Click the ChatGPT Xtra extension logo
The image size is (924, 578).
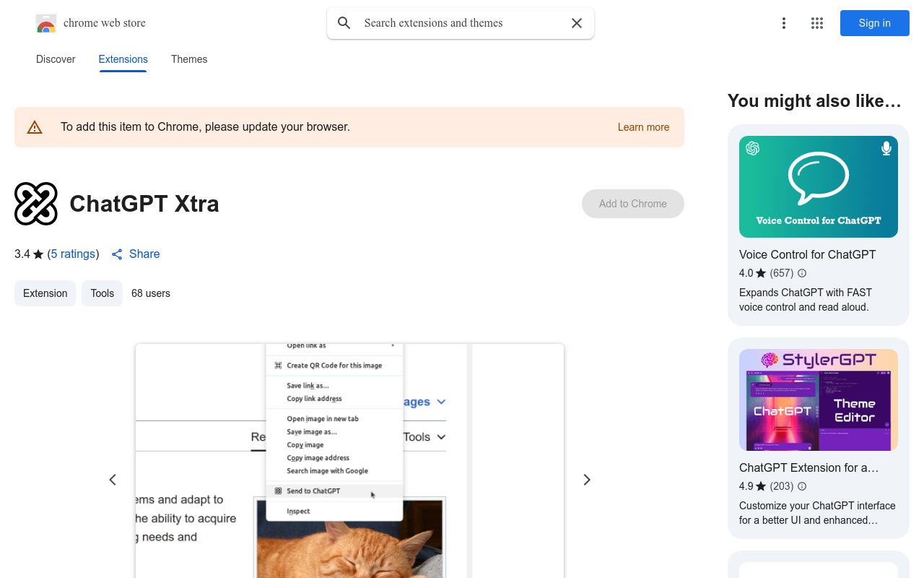point(36,204)
